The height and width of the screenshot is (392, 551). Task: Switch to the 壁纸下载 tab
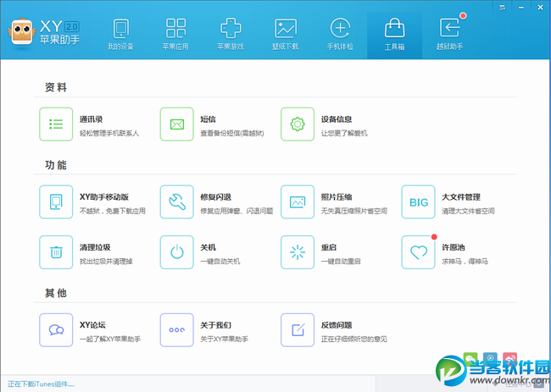[x=285, y=35]
